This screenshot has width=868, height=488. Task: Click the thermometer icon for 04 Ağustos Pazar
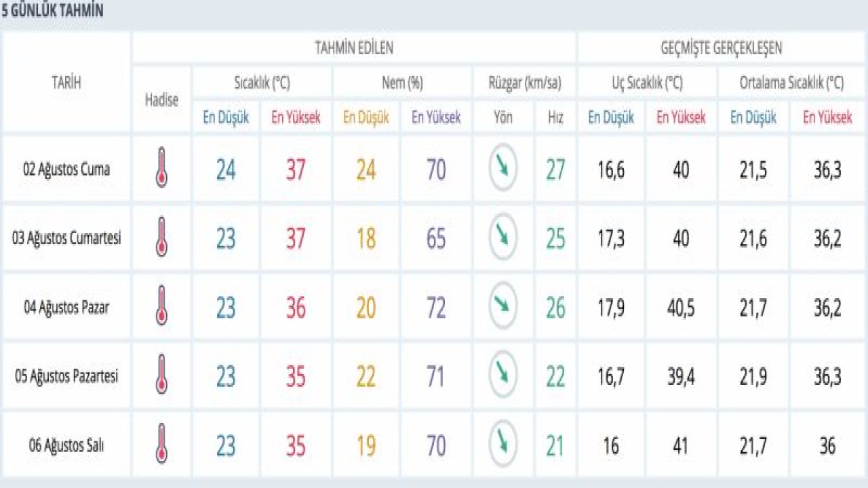pyautogui.click(x=161, y=307)
